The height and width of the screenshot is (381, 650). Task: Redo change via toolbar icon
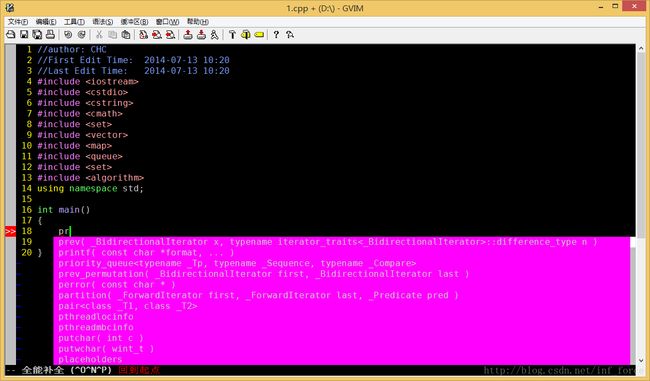click(82, 34)
